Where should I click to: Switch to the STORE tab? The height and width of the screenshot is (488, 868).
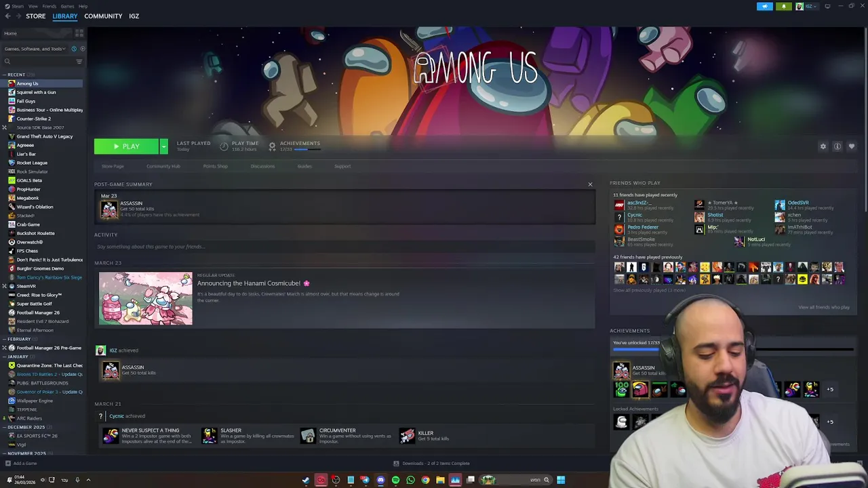(36, 16)
